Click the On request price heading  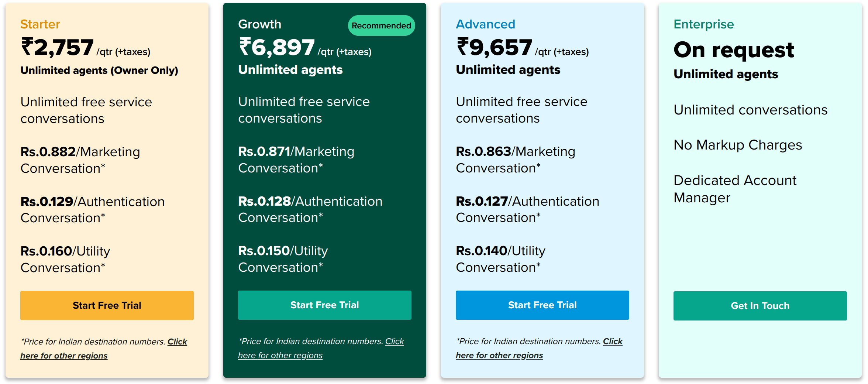click(733, 49)
